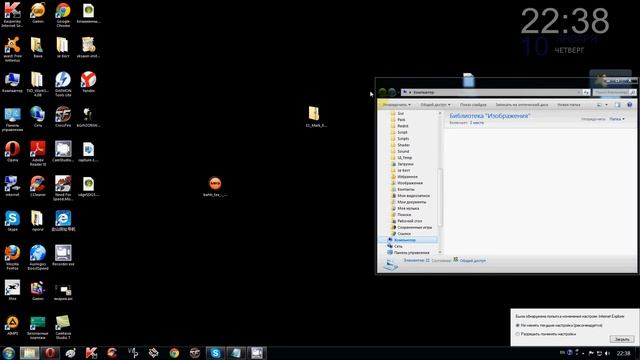Image resolution: width=640 pixels, height=360 pixels.
Task: Select Рабочий стол in navigation tree
Action: pos(406,221)
